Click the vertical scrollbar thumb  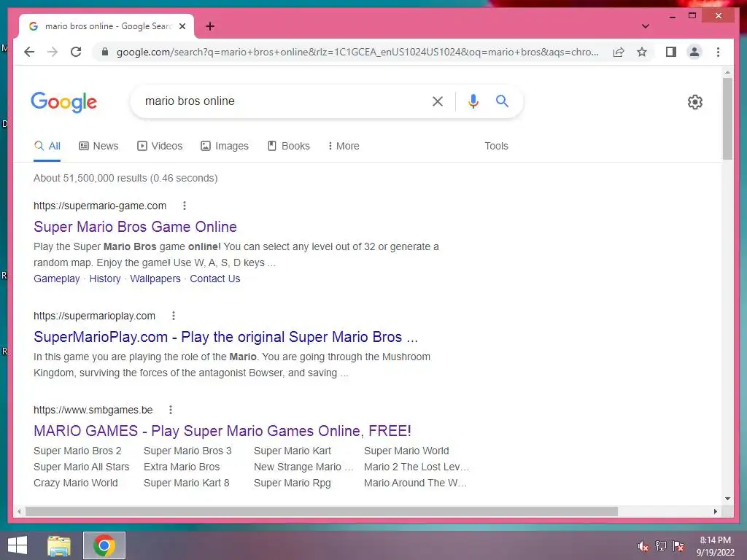727,119
